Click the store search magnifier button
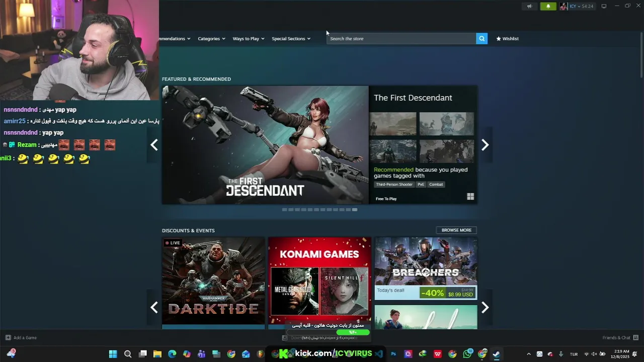 (481, 39)
